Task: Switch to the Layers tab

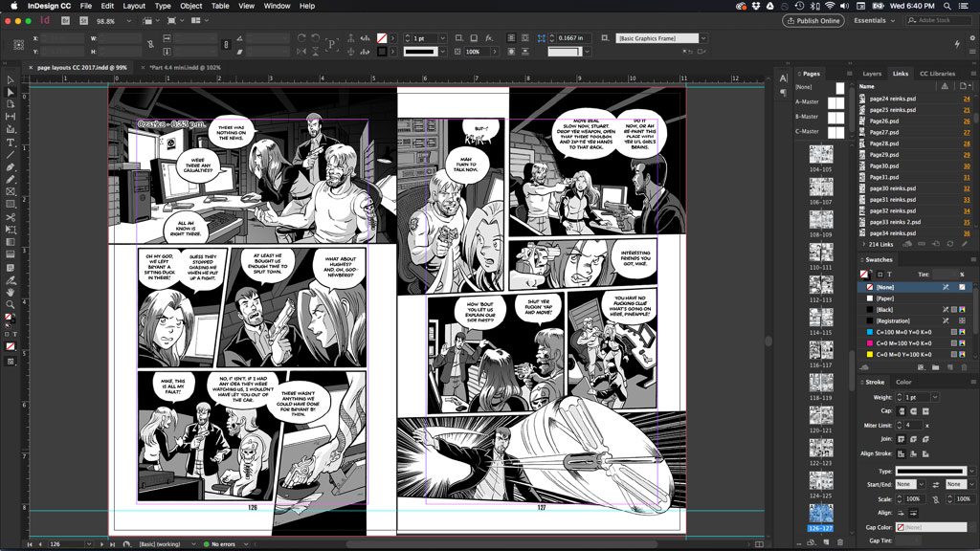Action: click(x=872, y=74)
